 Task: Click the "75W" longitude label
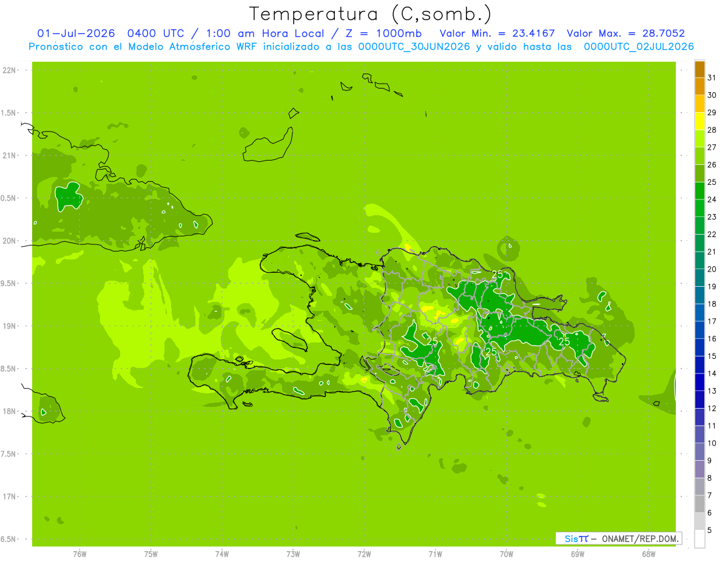point(151,554)
